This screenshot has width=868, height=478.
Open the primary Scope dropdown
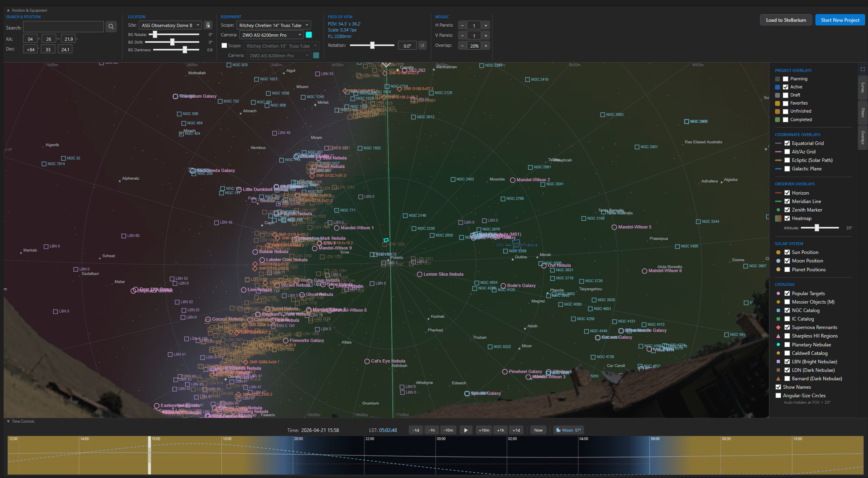coord(274,25)
